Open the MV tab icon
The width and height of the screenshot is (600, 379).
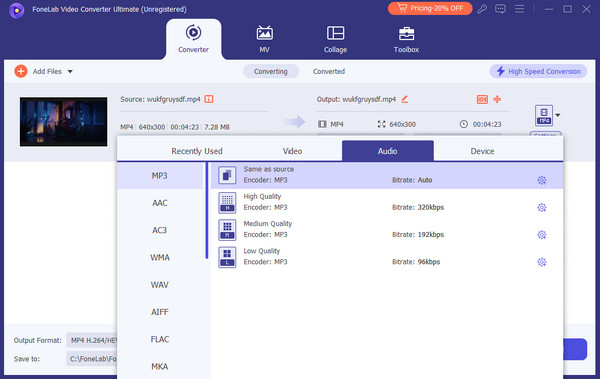264,33
